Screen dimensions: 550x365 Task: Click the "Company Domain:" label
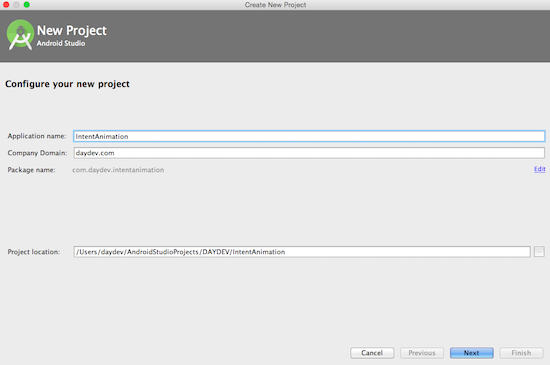pyautogui.click(x=37, y=153)
